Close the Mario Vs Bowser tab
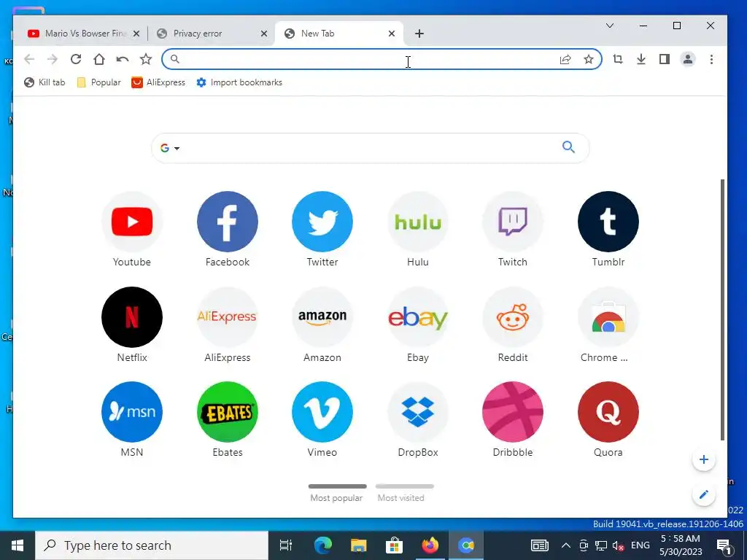 coord(136,34)
